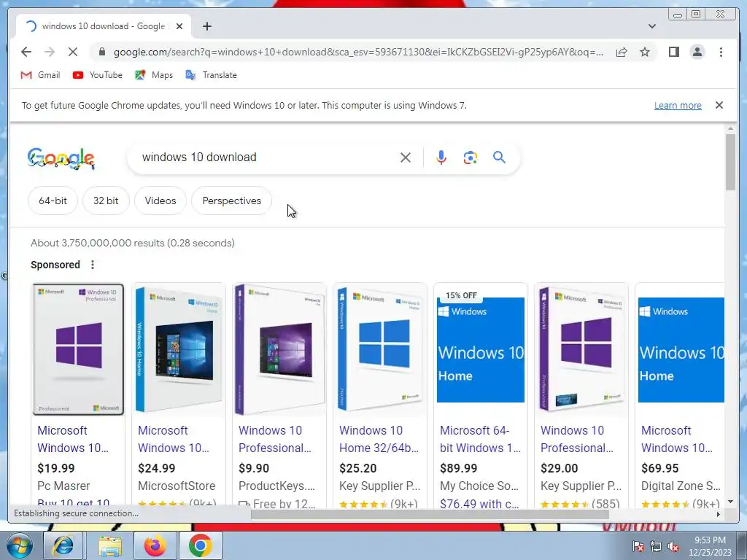The image size is (747, 560).
Task: Open the Maps bookmark
Action: click(x=154, y=75)
